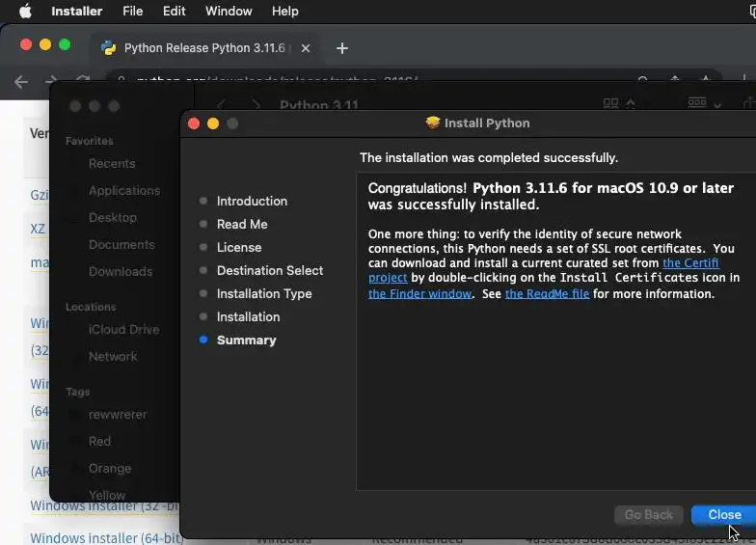Close the Install Python window with red button
Viewport: 756px width, 545px height.
(194, 123)
